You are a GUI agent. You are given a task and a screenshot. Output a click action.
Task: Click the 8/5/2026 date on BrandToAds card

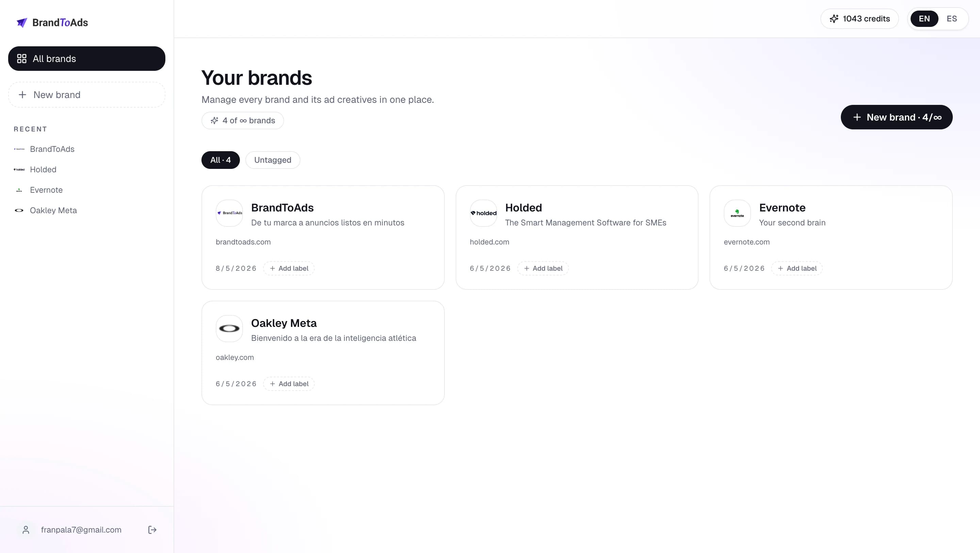tap(236, 268)
